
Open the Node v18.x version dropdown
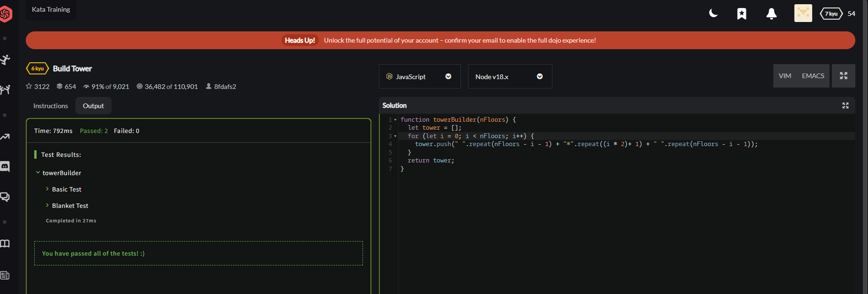509,76
